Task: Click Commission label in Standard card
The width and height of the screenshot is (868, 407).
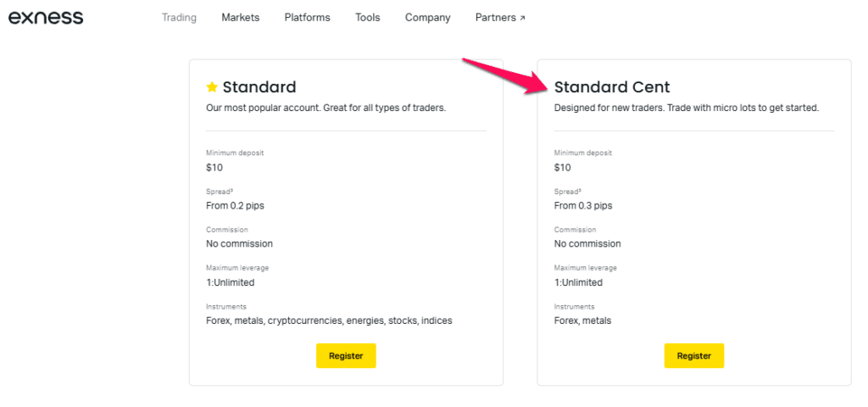Action: tap(227, 230)
